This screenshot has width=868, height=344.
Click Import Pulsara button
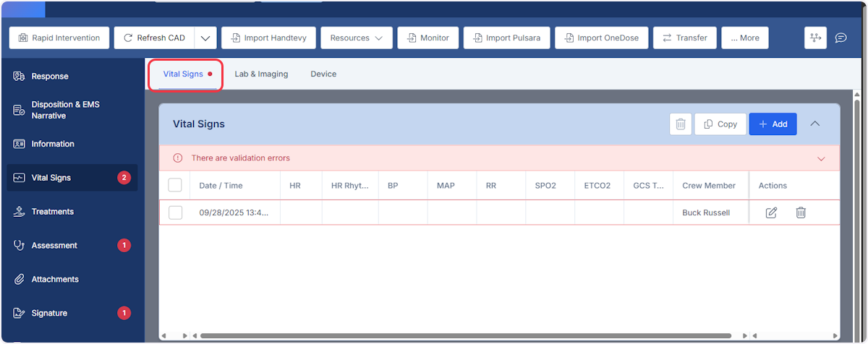(x=506, y=38)
